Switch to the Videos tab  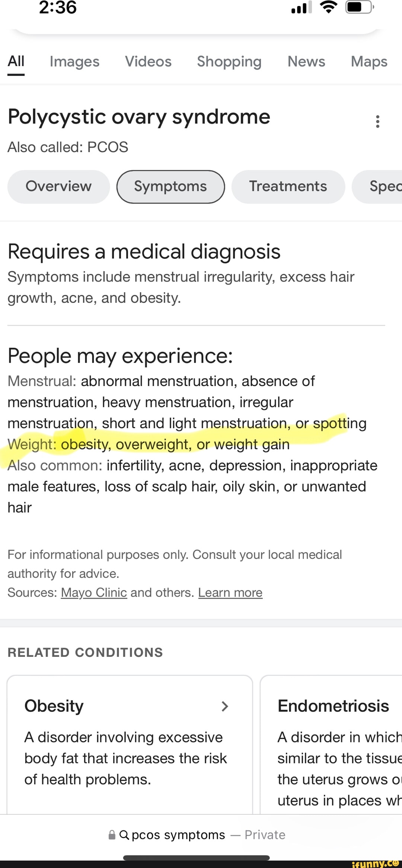(148, 62)
